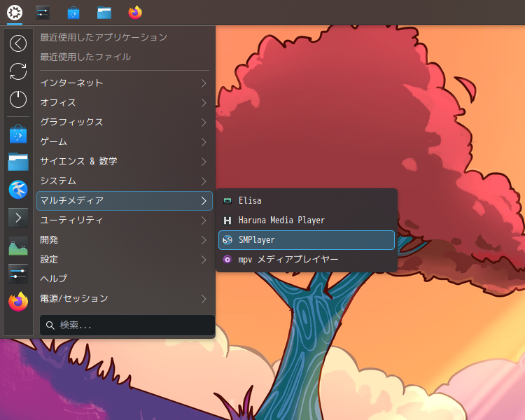Launch Falkon browser from favorites sidebar
The width and height of the screenshot is (525, 420).
coord(18,190)
